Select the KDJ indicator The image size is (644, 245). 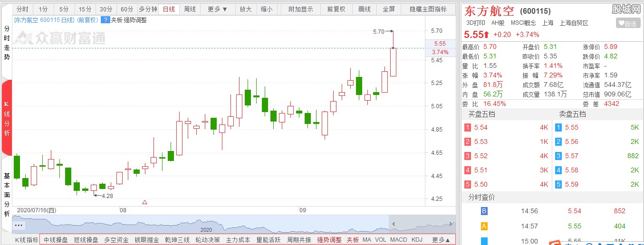(x=417, y=240)
